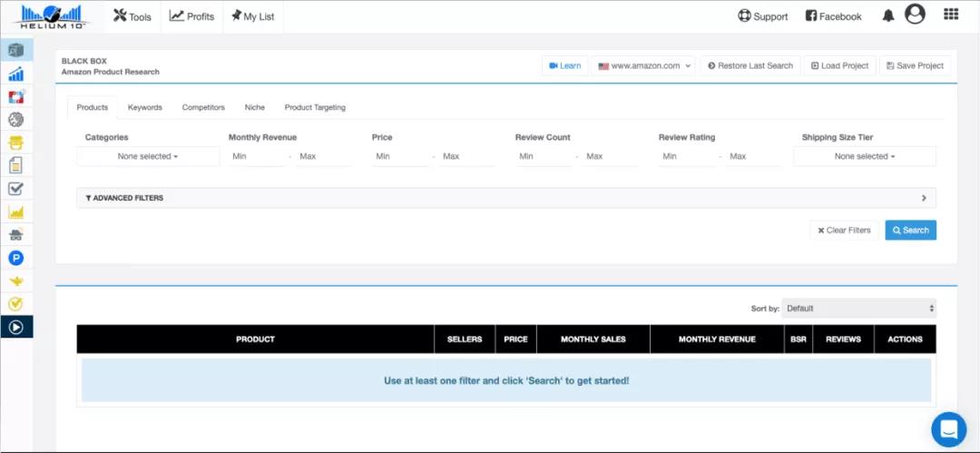Select the blue P circle sidebar icon

[15, 258]
